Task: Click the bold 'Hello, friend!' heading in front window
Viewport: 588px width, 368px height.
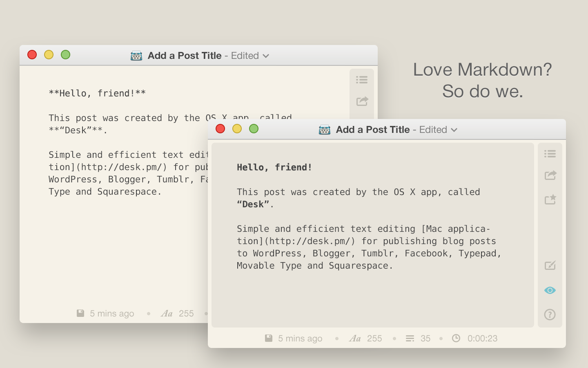Action: tap(274, 167)
